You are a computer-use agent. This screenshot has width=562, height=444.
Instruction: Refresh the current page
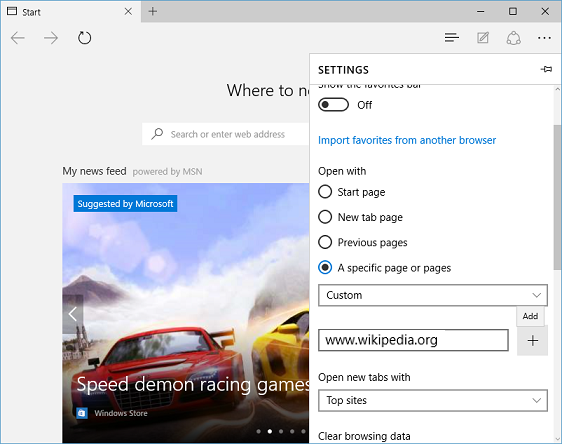tap(85, 38)
